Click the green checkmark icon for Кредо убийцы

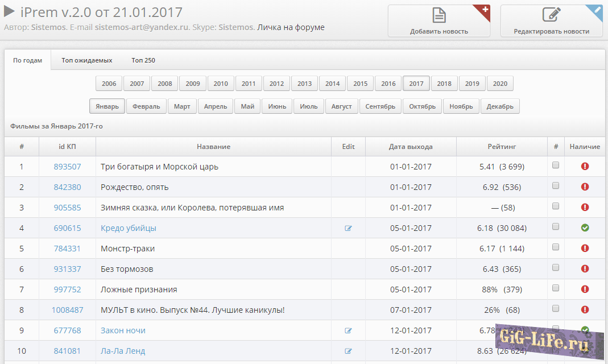[585, 228]
